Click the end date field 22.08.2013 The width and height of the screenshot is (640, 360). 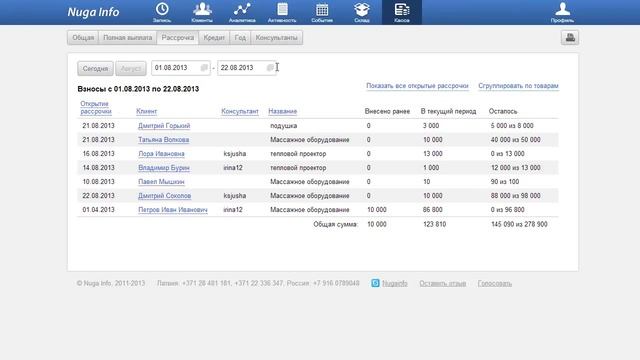point(247,68)
